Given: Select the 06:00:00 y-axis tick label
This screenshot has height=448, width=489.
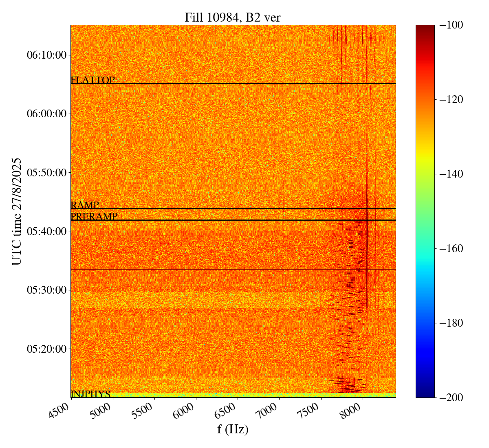Looking at the screenshot, I should (46, 114).
